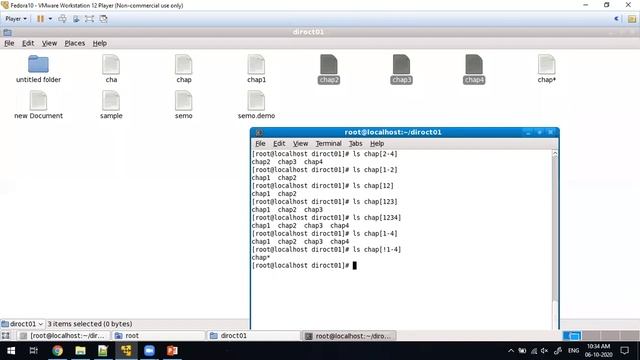Click the Show Desktop icon in Fedora panel
This screenshot has height=360, width=640.
point(6,336)
